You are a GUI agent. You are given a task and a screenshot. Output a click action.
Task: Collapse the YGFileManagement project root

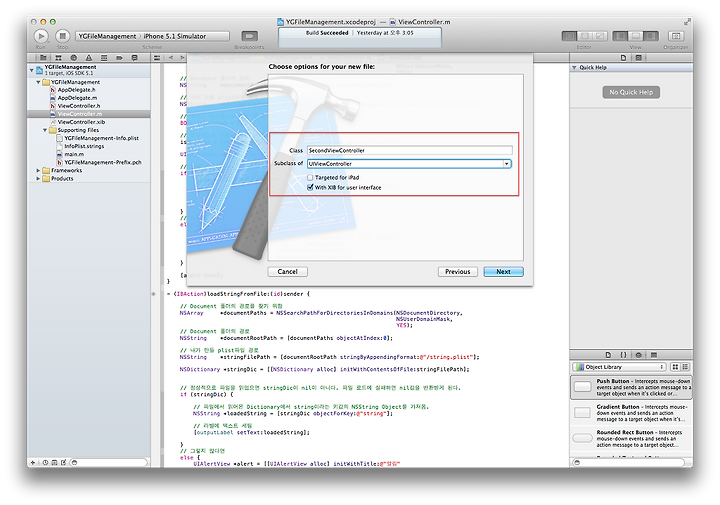click(32, 70)
